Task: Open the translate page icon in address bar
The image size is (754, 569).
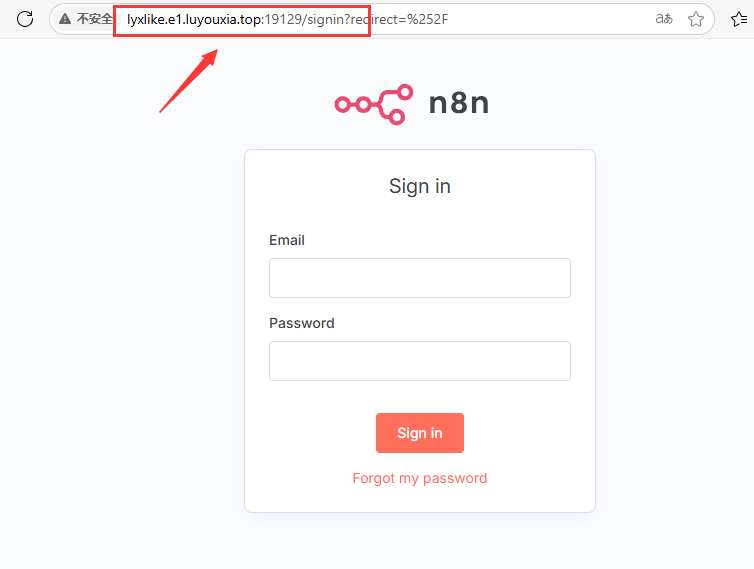Action: 664,19
